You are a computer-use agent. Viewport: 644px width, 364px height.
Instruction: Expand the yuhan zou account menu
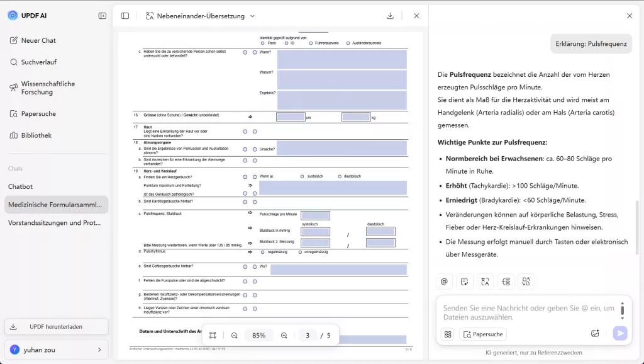click(x=56, y=350)
